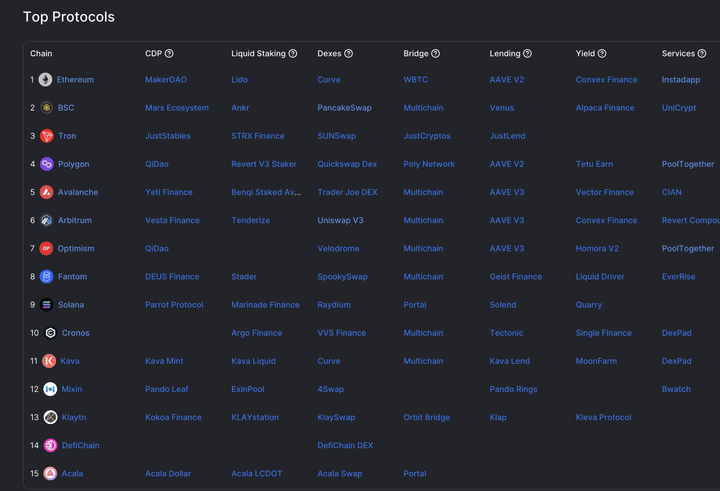
Task: Select the Marinade Finance liquid staking link
Action: tap(265, 305)
